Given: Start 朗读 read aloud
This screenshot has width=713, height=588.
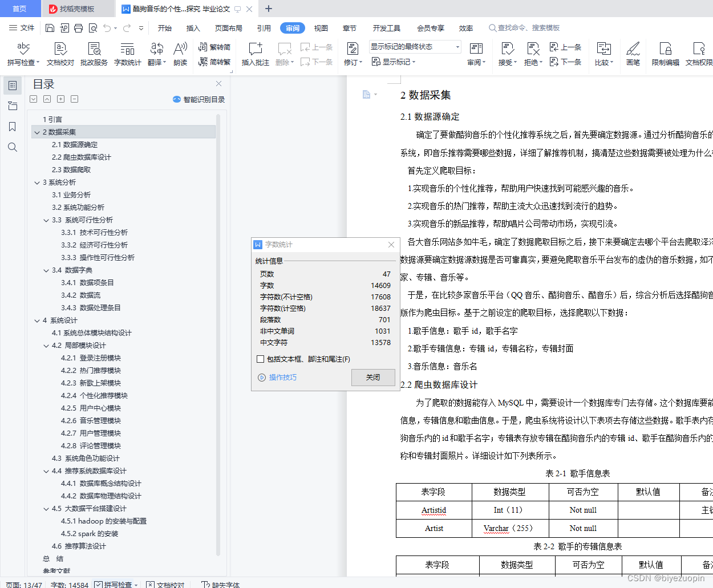Looking at the screenshot, I should point(180,54).
